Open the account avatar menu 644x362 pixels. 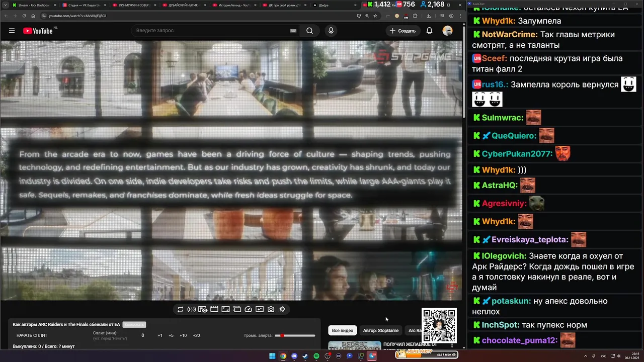[x=447, y=31]
